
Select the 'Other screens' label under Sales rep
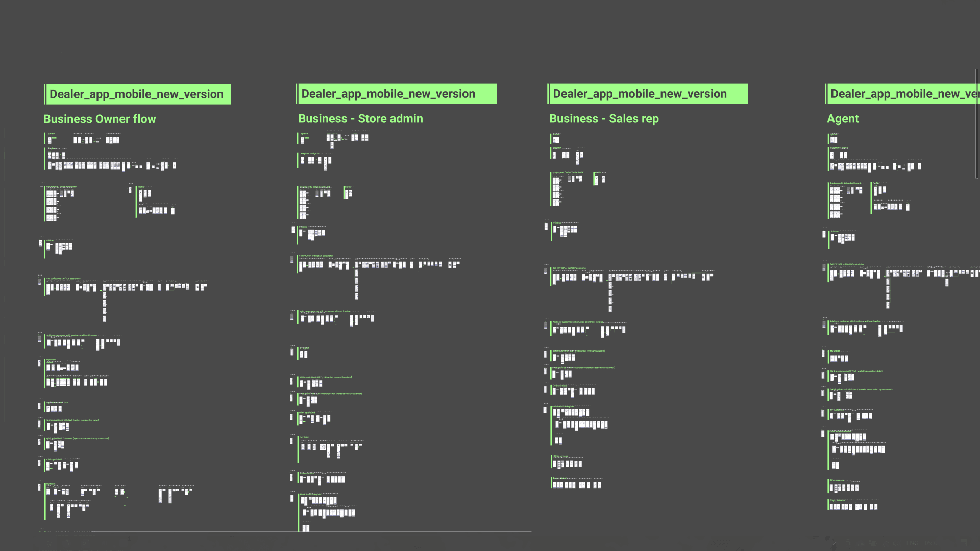pyautogui.click(x=560, y=456)
